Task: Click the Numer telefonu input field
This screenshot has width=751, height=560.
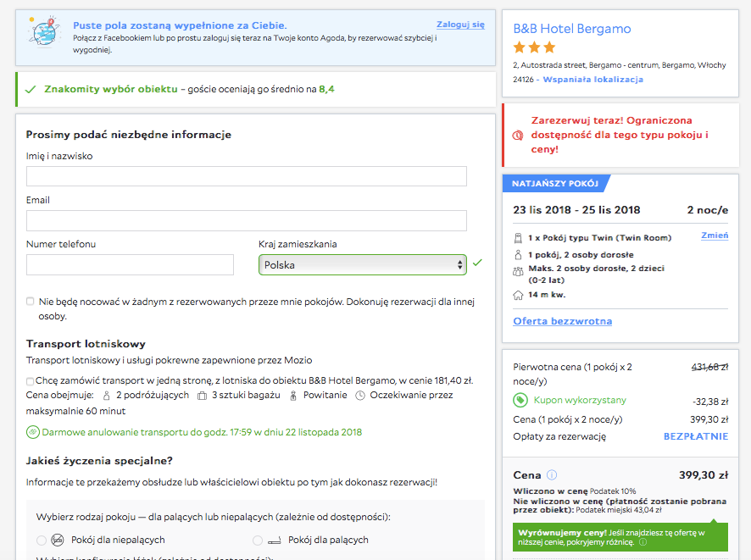Action: click(130, 264)
